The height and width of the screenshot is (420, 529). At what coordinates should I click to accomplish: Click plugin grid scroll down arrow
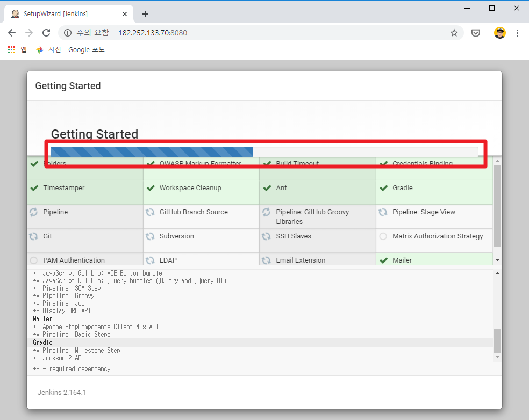pos(497,260)
